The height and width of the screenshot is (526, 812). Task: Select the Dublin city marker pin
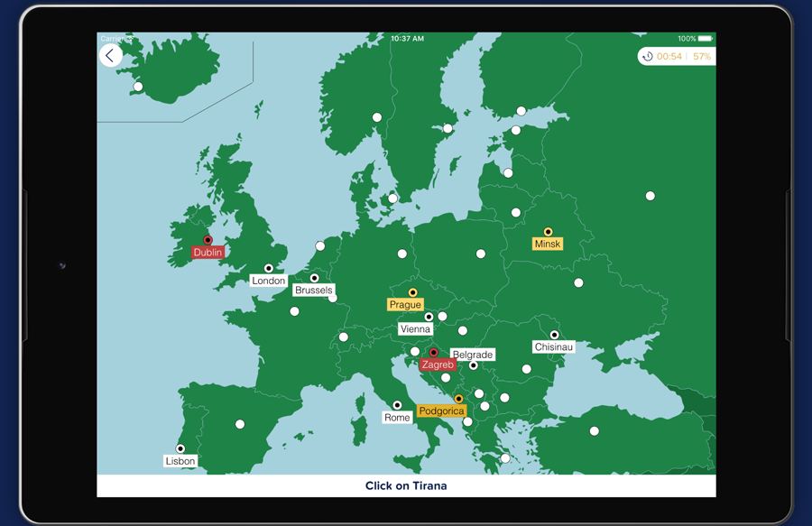click(207, 239)
